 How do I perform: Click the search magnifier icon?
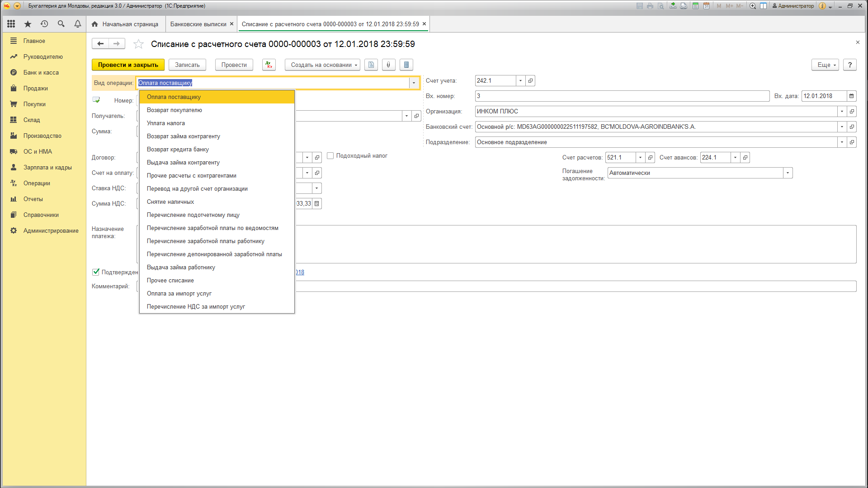pos(61,24)
